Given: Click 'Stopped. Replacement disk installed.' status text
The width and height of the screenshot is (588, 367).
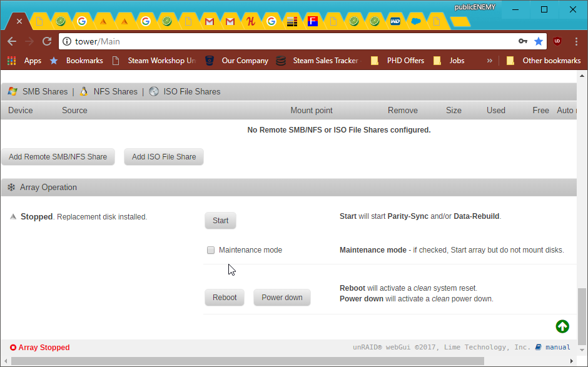Looking at the screenshot, I should (84, 217).
